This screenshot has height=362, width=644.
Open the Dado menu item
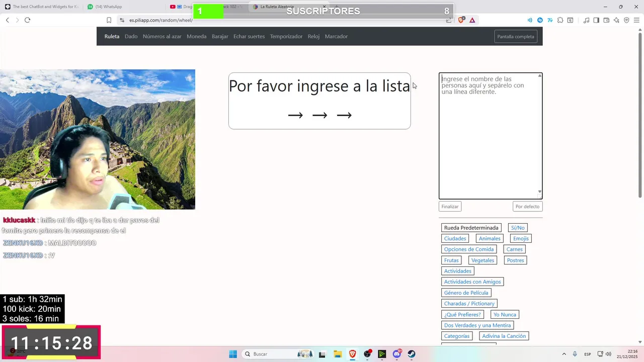(x=131, y=36)
